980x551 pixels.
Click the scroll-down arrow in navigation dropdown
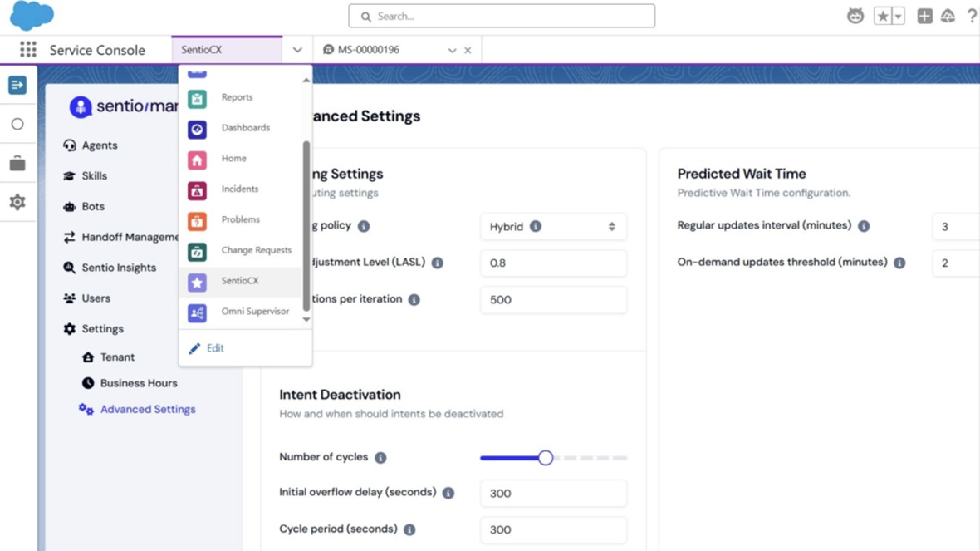click(306, 320)
